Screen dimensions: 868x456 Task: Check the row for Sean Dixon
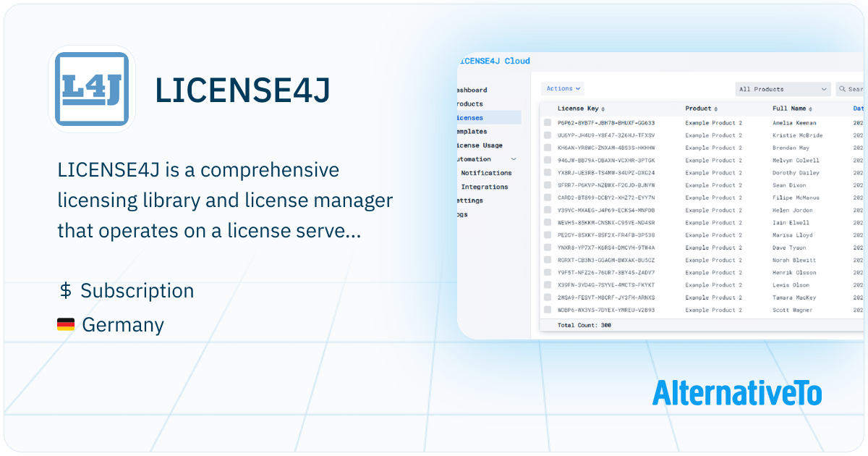[x=548, y=185]
